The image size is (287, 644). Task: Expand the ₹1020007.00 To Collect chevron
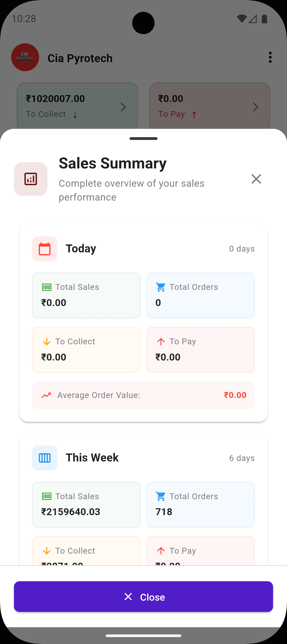click(123, 107)
